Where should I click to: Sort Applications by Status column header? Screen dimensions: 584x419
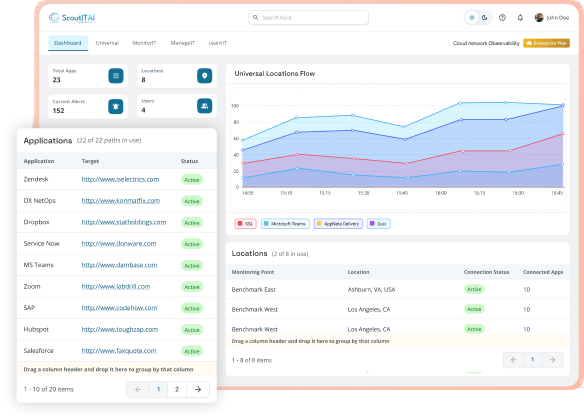189,161
